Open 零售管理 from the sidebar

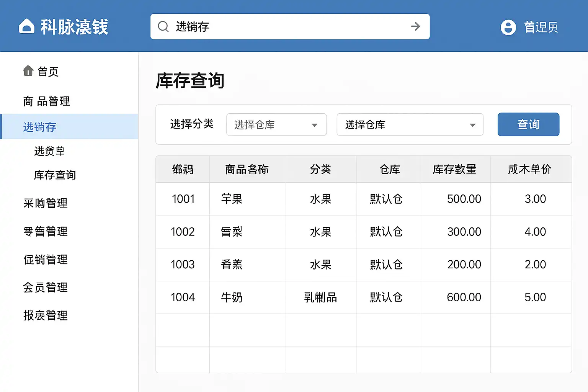(45, 232)
